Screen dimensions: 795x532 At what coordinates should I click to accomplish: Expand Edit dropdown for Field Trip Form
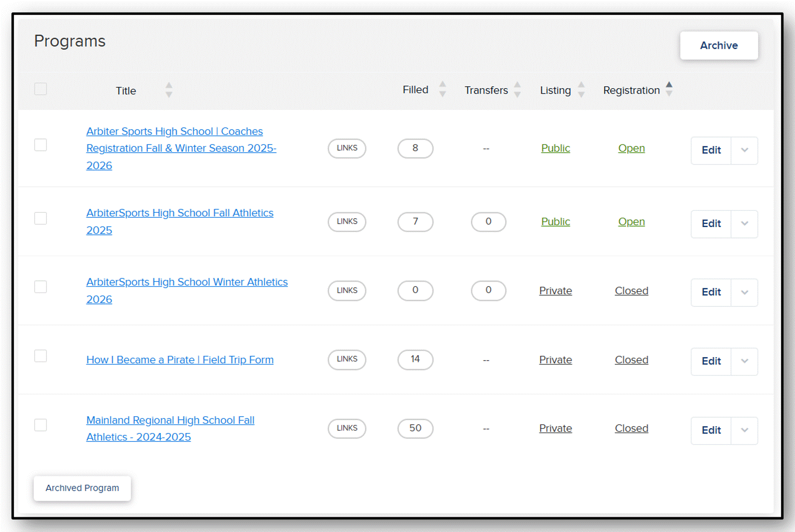(745, 361)
